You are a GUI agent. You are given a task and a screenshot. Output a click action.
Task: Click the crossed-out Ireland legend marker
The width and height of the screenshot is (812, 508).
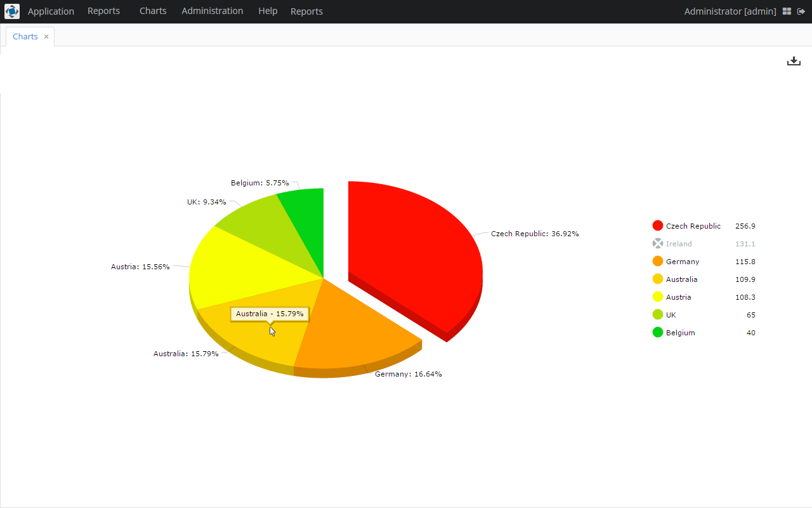(658, 243)
